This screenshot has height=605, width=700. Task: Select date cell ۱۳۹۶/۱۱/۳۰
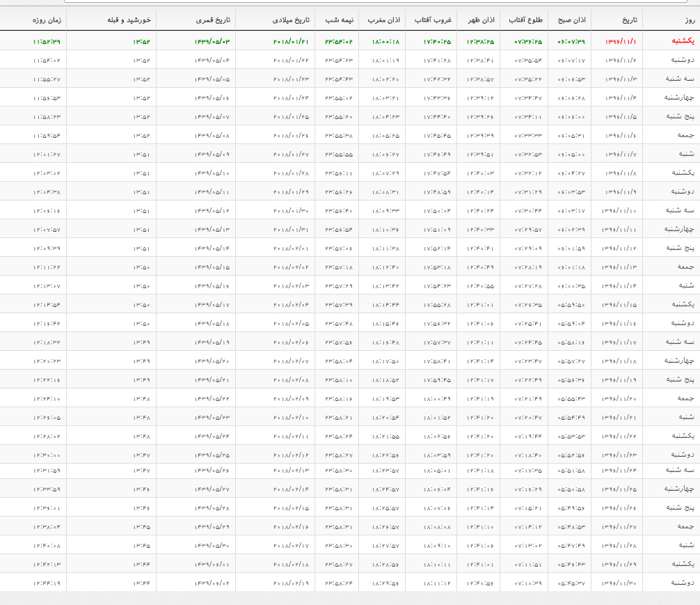(x=619, y=583)
